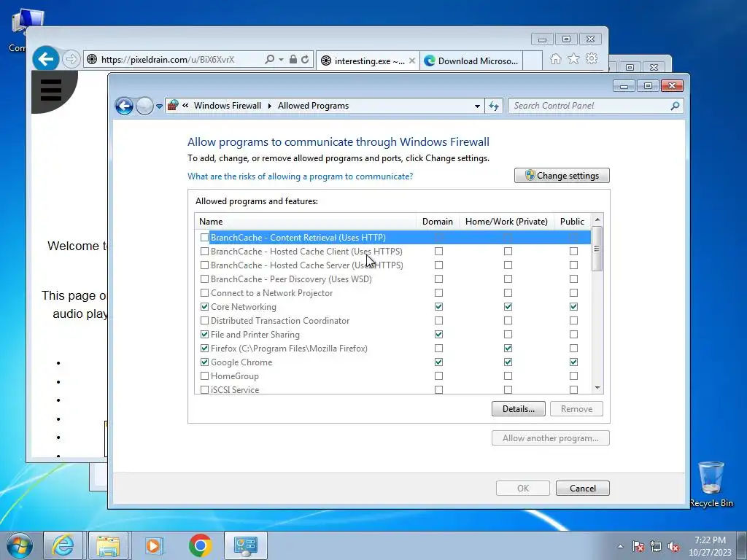Uncheck Core Networking name checkbox

(204, 307)
